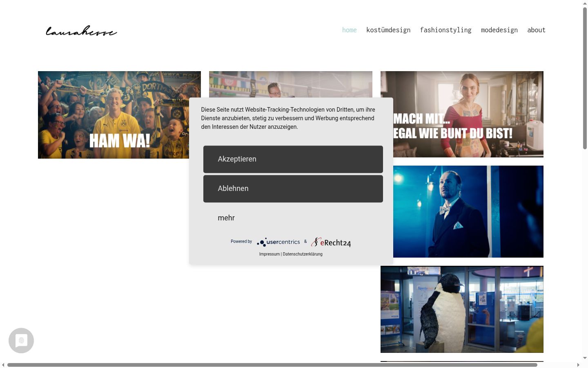This screenshot has height=368, width=588.
Task: Click the laurahesse signature logo
Action: click(x=81, y=31)
